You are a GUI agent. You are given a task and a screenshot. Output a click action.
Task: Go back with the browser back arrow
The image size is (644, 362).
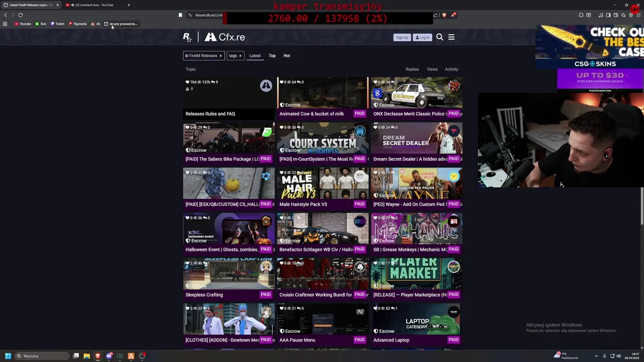6,15
